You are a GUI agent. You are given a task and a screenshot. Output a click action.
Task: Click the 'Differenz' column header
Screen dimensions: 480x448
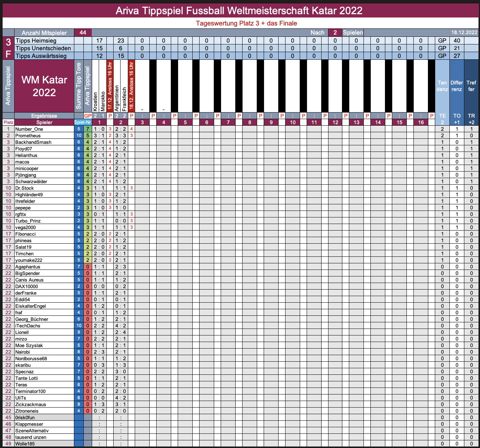[x=457, y=86]
